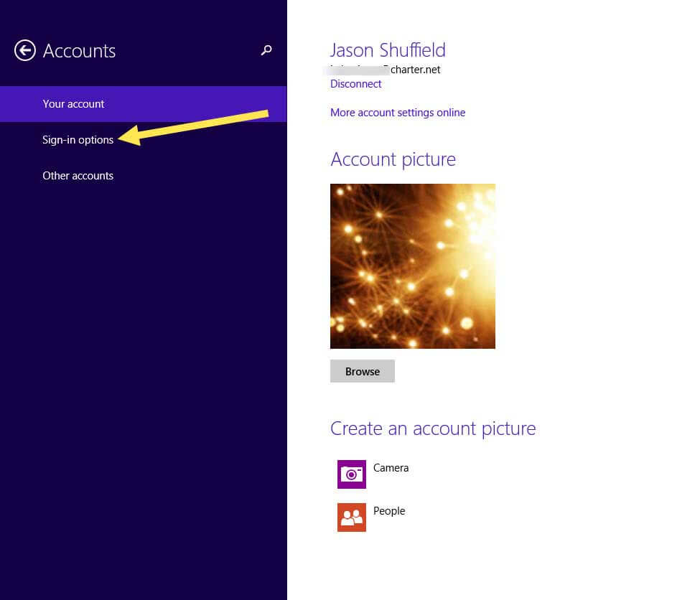This screenshot has height=600, width=700.
Task: Click the charter.net email domain text
Action: [415, 70]
